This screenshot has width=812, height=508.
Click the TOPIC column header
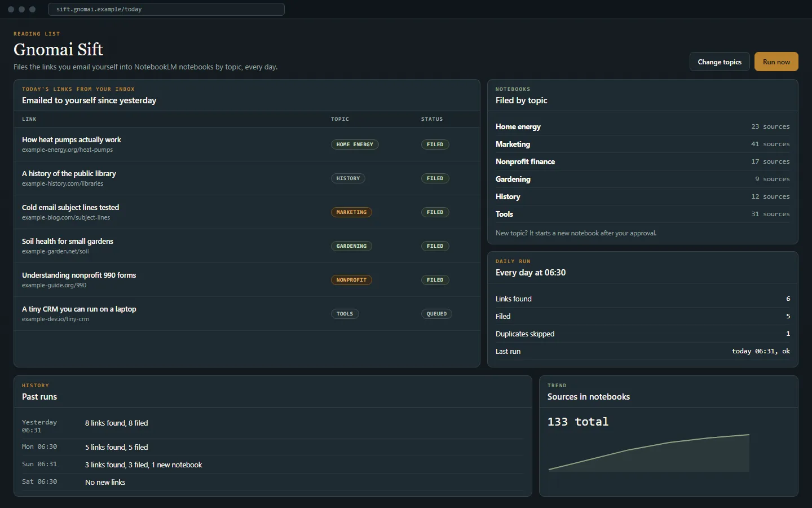pyautogui.click(x=340, y=119)
